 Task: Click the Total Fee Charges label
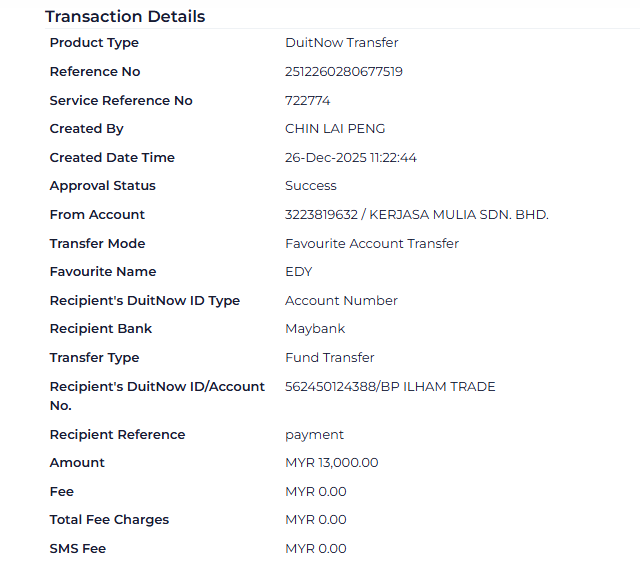[109, 520]
